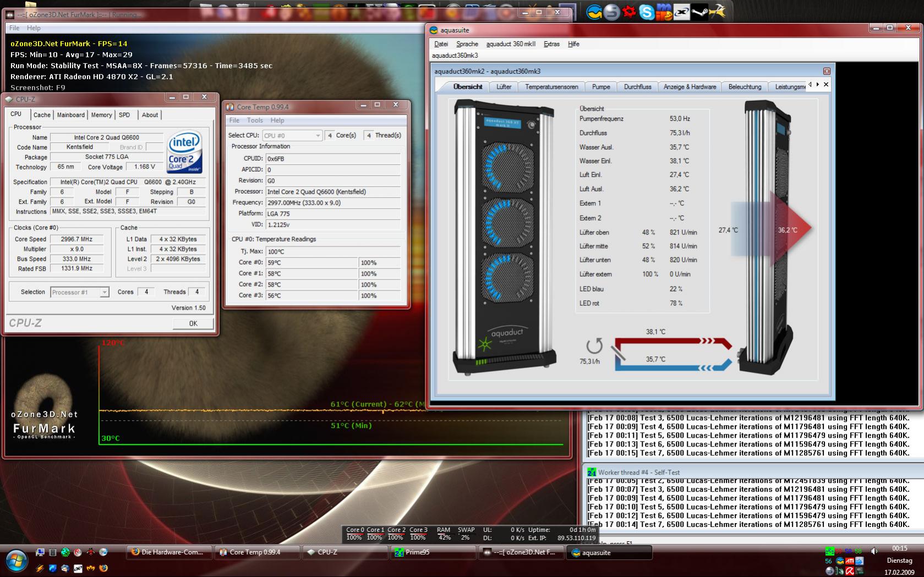924x577 pixels.
Task: Click the aquasuite icon in the system tray
Action: tap(840, 561)
